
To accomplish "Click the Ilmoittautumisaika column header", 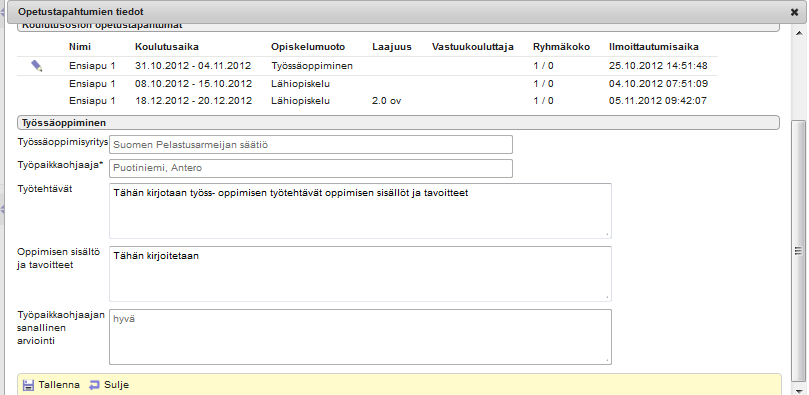I will click(654, 47).
